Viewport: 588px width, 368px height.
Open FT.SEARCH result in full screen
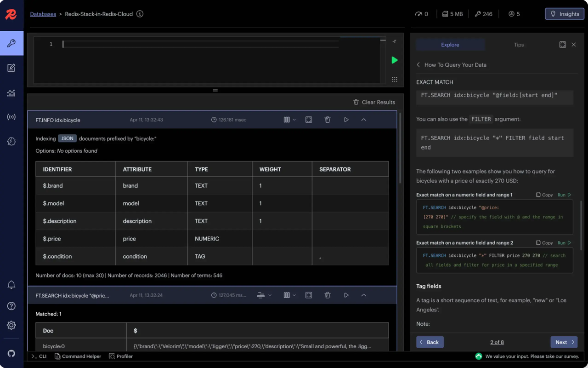(309, 295)
